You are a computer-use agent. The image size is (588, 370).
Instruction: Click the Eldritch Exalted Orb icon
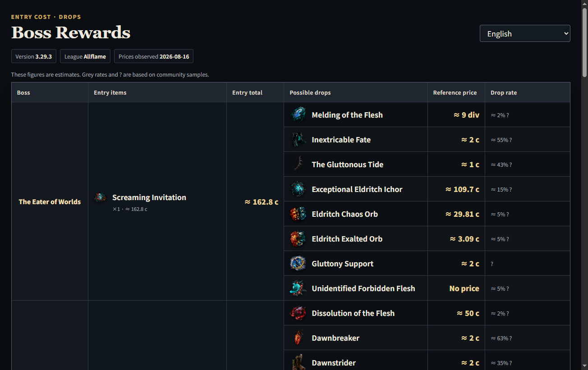click(298, 238)
